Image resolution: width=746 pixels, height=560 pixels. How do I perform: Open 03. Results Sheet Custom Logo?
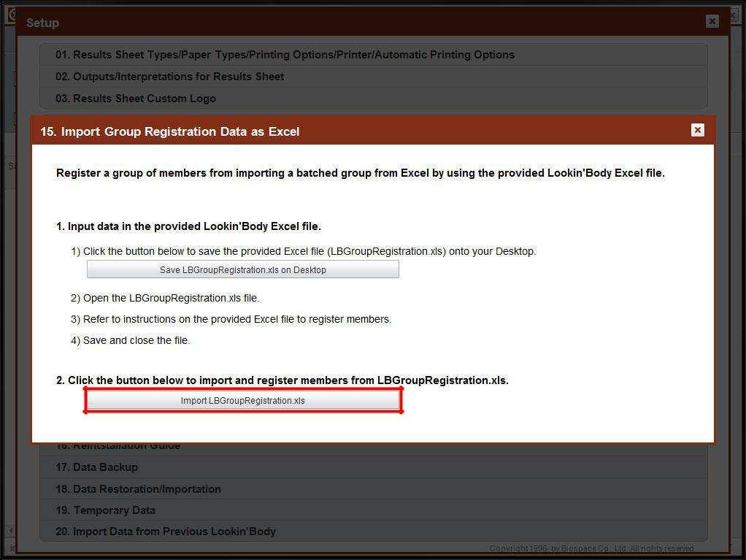[x=374, y=98]
